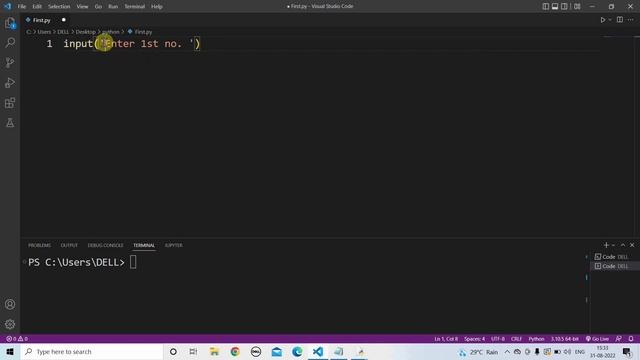Click Ln 1, Col 8 cursor position

pyautogui.click(x=446, y=339)
